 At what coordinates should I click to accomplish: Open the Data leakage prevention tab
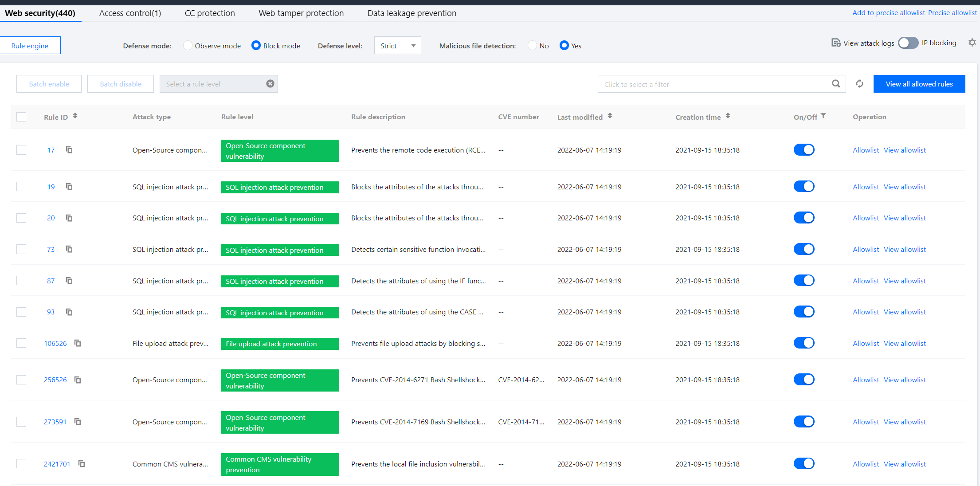[412, 13]
